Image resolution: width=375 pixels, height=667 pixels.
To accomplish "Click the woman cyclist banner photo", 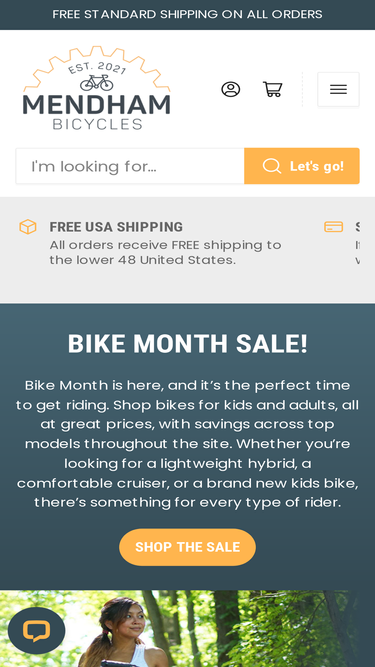I will point(188,629).
